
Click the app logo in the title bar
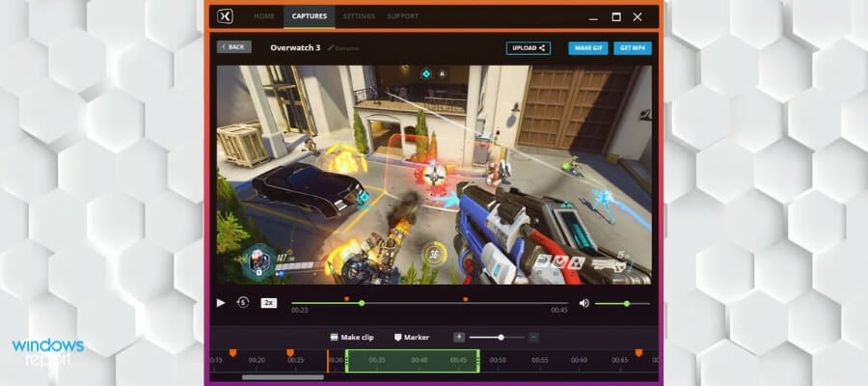click(x=225, y=16)
